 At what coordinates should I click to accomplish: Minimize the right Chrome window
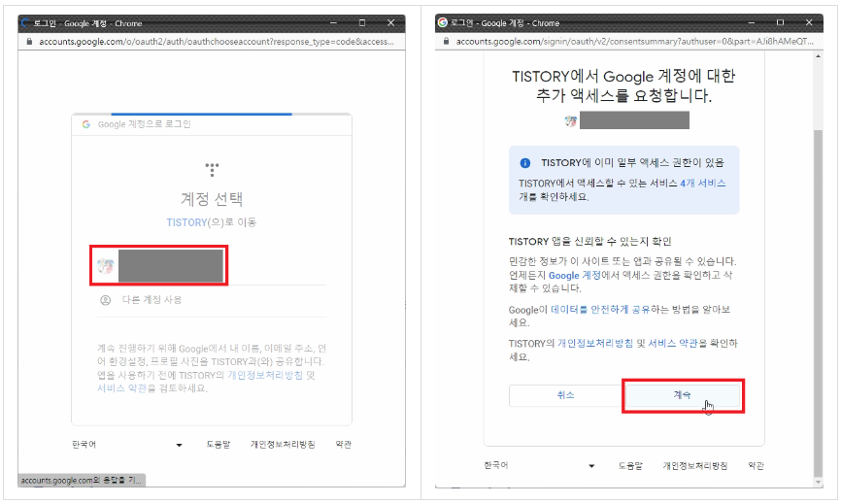pos(751,22)
